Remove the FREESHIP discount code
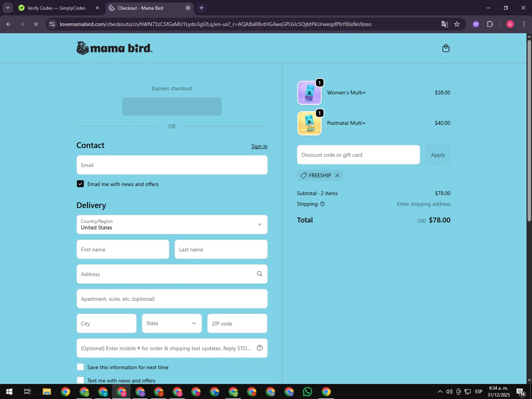 click(x=337, y=175)
